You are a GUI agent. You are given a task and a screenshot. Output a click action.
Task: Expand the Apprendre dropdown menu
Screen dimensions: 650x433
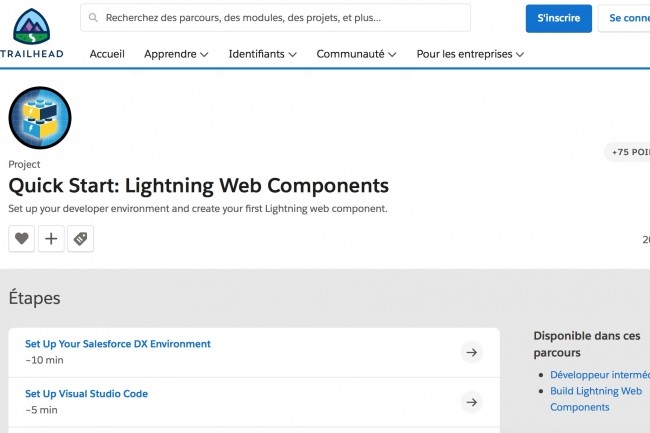point(176,54)
